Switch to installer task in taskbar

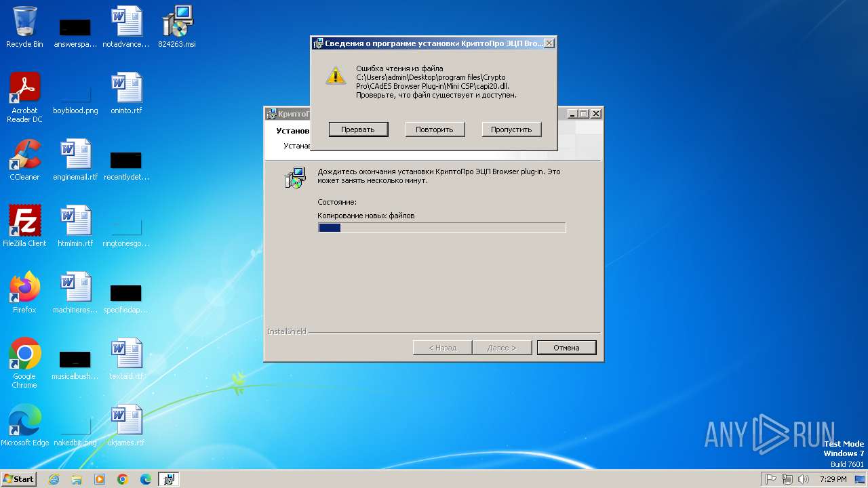click(x=169, y=479)
